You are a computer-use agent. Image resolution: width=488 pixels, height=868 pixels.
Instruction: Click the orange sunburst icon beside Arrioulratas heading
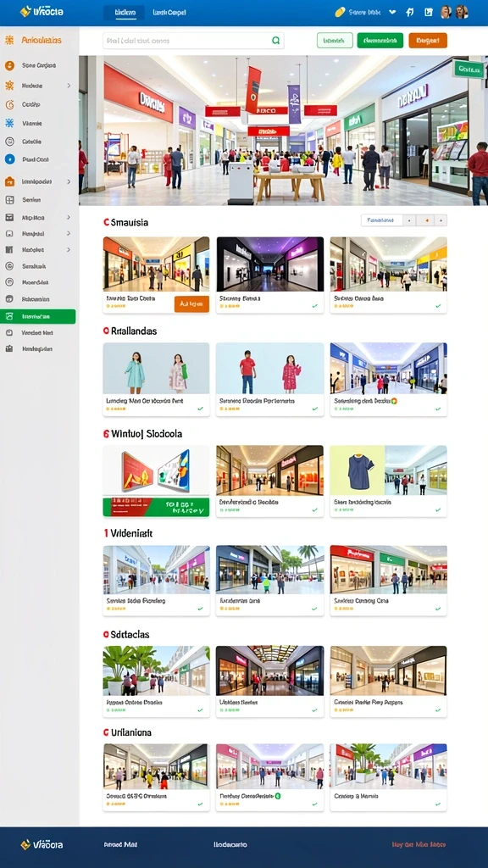[9, 40]
